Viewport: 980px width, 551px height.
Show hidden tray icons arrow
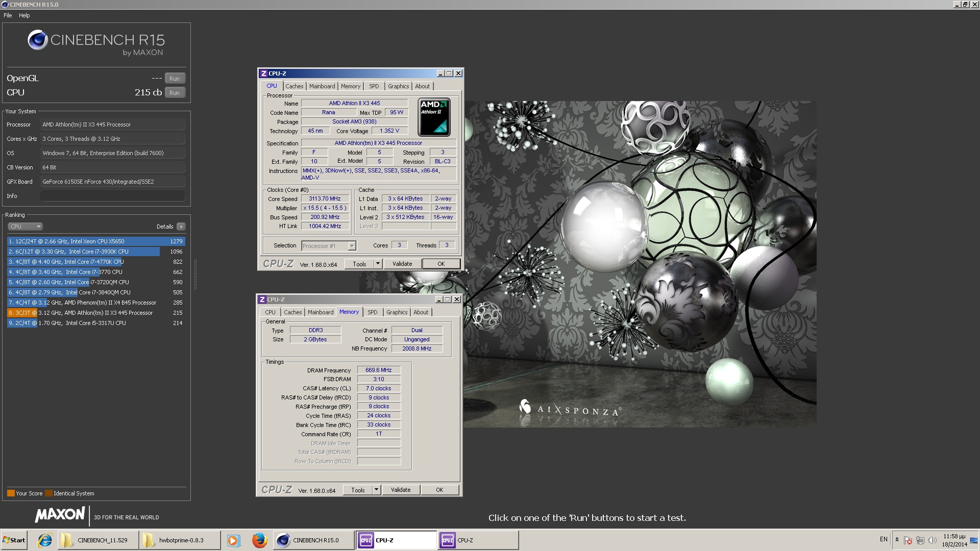pyautogui.click(x=897, y=540)
